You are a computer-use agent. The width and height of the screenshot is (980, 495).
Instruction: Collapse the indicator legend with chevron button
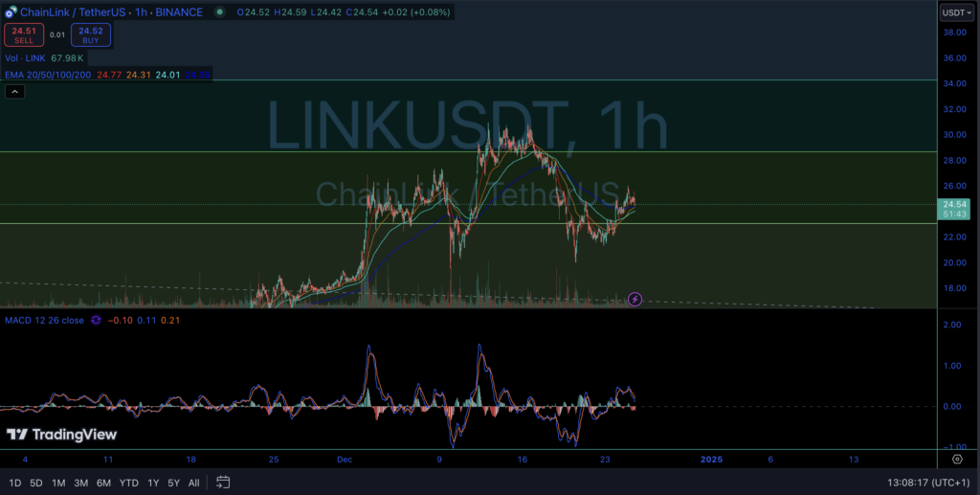coord(15,92)
